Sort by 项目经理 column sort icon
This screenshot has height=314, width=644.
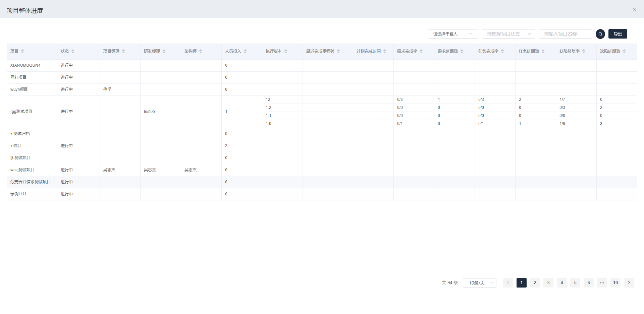123,51
